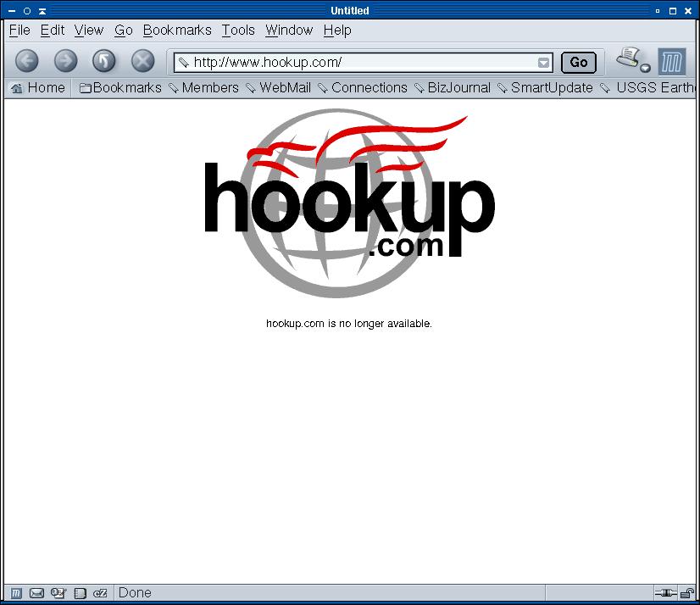Viewport: 700px width, 605px height.
Task: Open the View menu
Action: pos(89,31)
